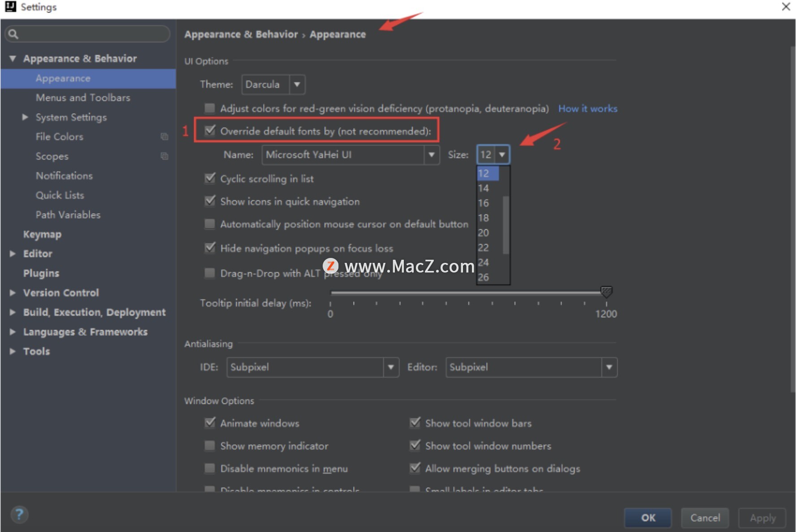This screenshot has width=796, height=532.
Task: Select size 26 in dropdown list
Action: 488,277
